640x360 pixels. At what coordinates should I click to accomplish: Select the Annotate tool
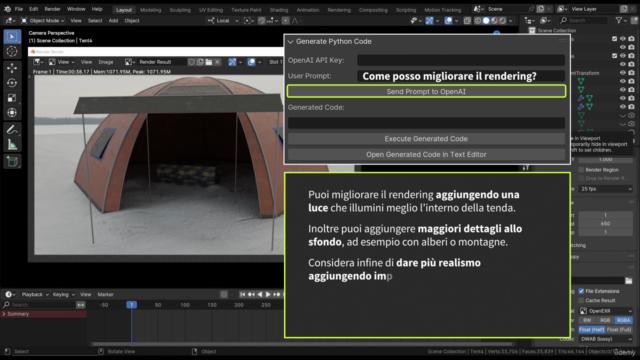(12, 130)
